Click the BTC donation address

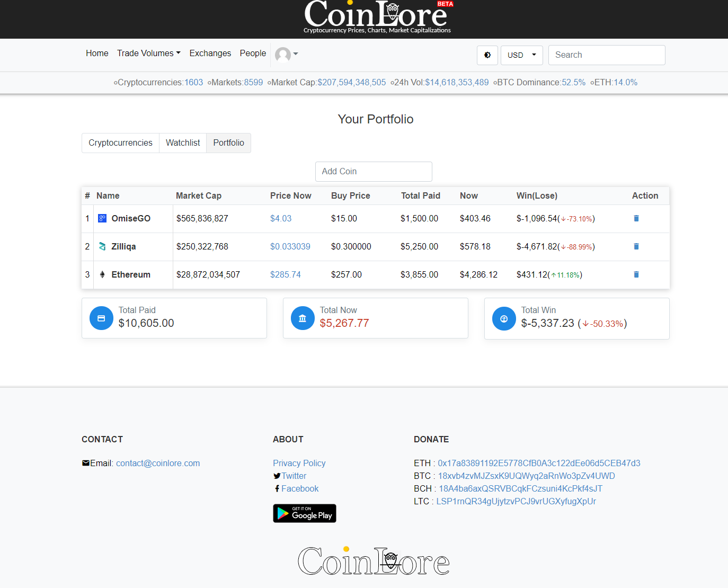pyautogui.click(x=527, y=476)
